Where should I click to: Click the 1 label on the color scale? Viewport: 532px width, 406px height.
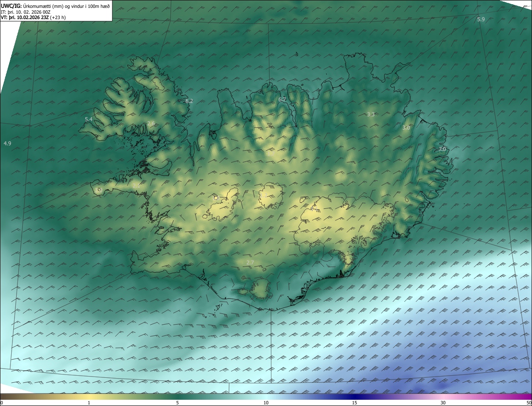point(89,403)
